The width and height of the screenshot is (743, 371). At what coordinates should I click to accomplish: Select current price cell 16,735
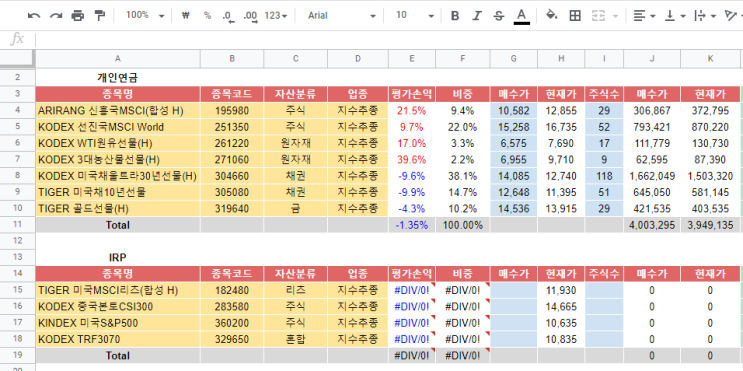point(561,127)
